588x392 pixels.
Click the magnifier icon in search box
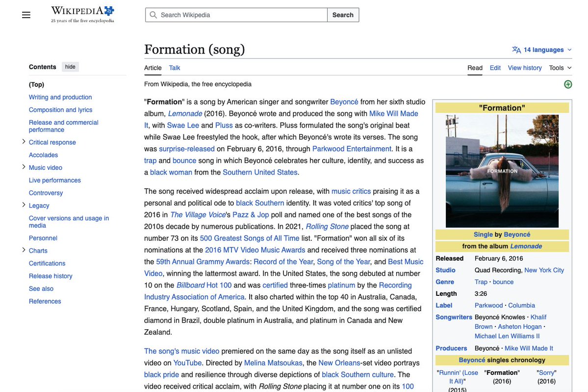pyautogui.click(x=153, y=15)
